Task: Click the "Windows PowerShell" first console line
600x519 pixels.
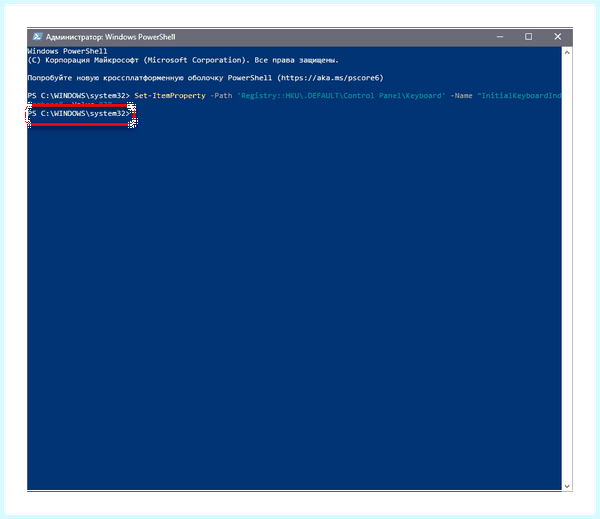Action: (67, 51)
